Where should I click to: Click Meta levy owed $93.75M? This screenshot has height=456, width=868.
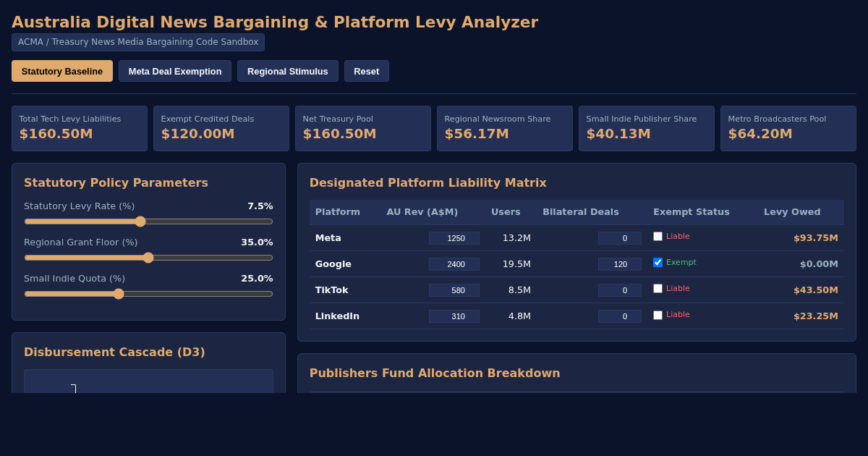coord(816,238)
